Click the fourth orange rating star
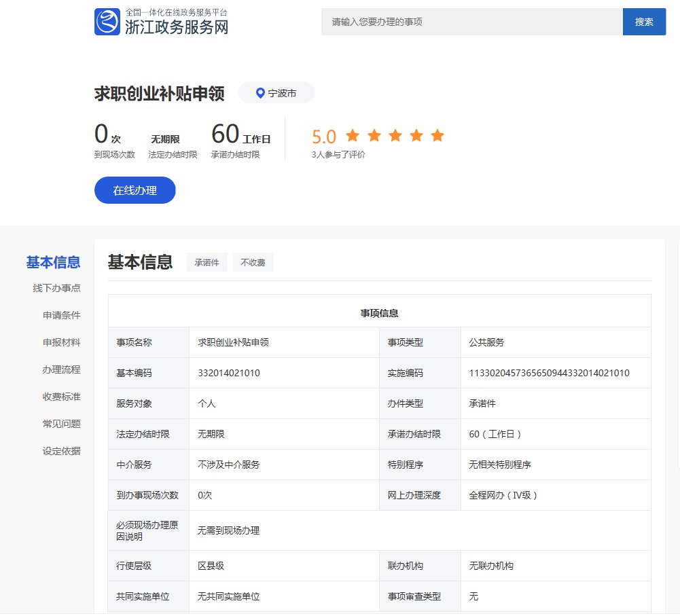Screen dimensions: 680x616 point(416,135)
